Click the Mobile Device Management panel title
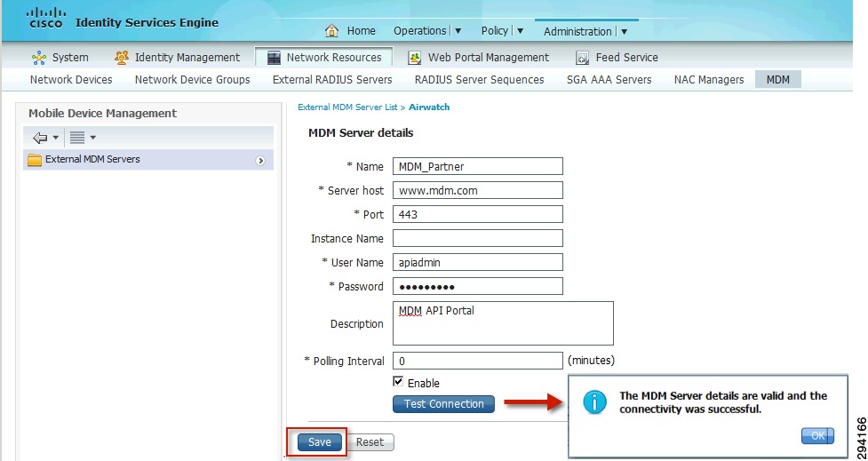This screenshot has height=461, width=868. tap(102, 114)
